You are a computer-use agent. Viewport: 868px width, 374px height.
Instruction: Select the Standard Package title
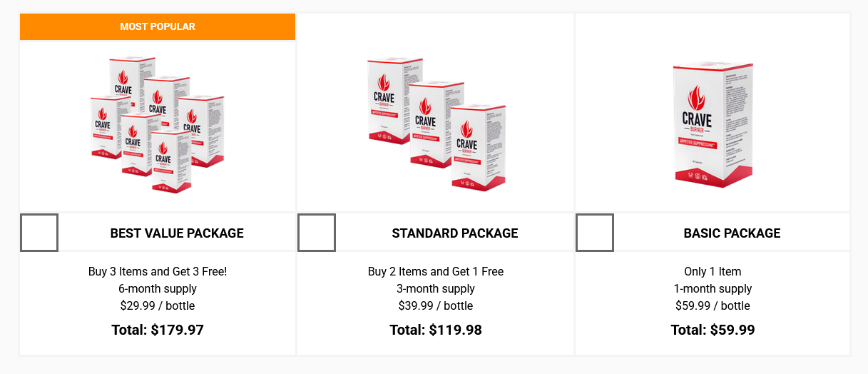point(455,233)
